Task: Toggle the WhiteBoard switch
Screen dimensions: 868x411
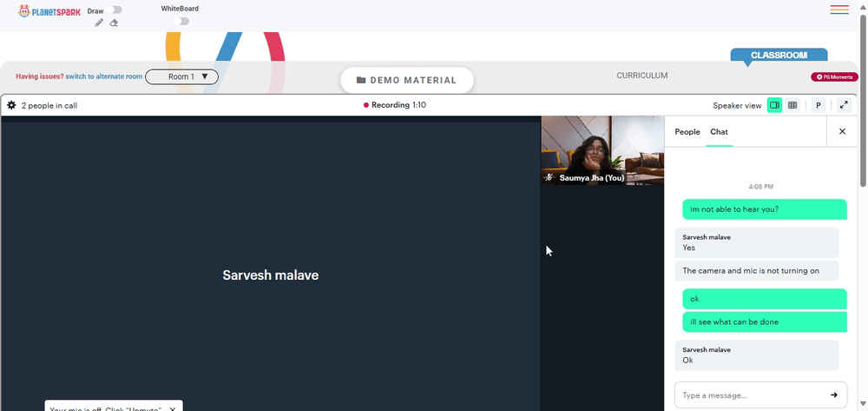Action: [x=181, y=21]
